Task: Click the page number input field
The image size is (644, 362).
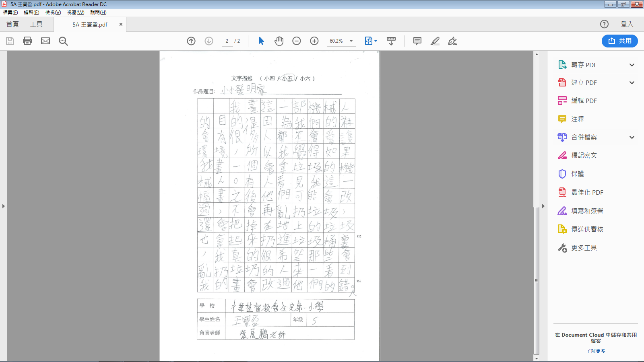Action: (227, 41)
